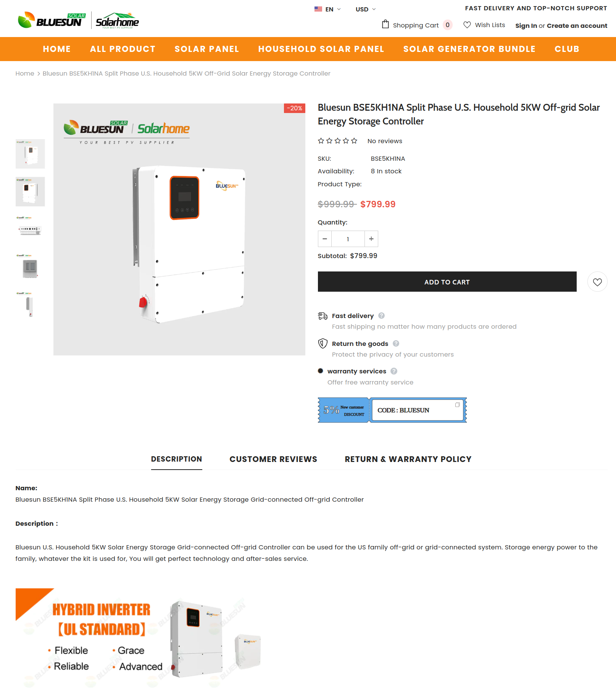616x688 pixels.
Task: Add product to wishlist with heart button
Action: coord(597,282)
